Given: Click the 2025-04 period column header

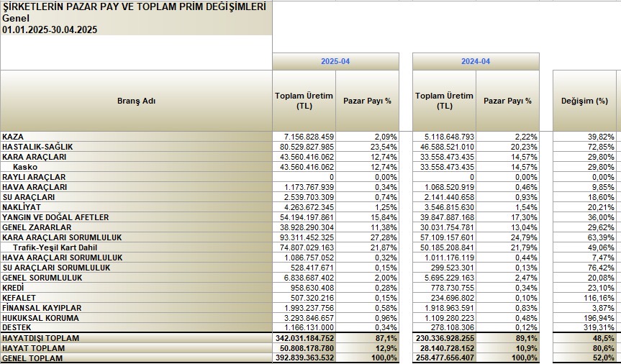Looking at the screenshot, I should point(335,62).
